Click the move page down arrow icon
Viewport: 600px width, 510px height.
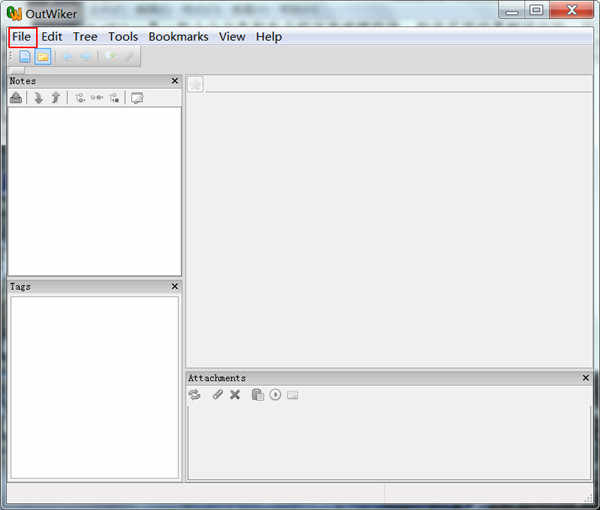38,98
